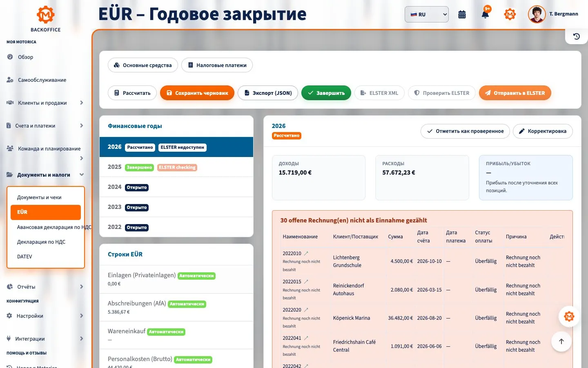This screenshot has height=368, width=588.
Task: Click the Команда и планирование people icon
Action: [x=10, y=148]
